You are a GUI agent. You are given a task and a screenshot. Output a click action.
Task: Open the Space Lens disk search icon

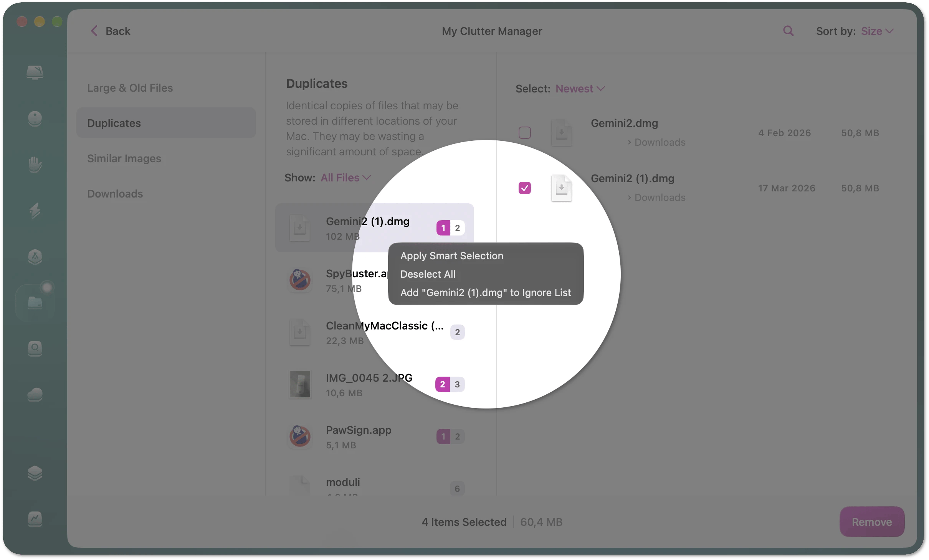click(35, 349)
